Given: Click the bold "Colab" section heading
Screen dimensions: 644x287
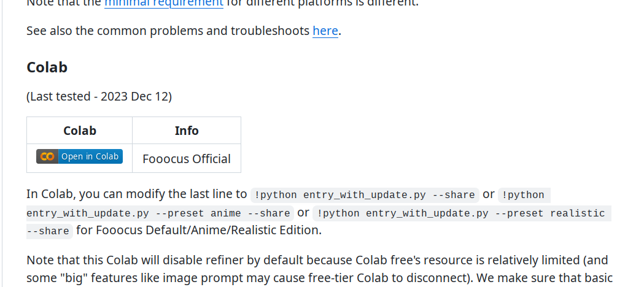Looking at the screenshot, I should [47, 67].
